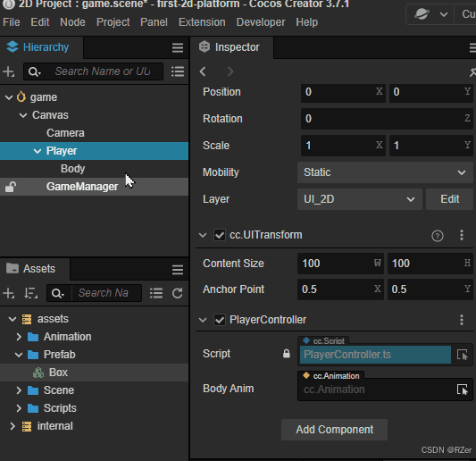476x461 pixels.
Task: Click the Rotation Z field
Action: (x=387, y=119)
